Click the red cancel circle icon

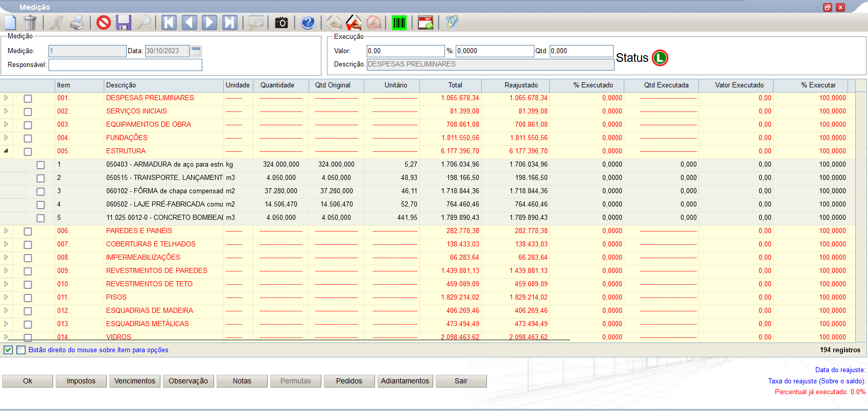pos(104,22)
